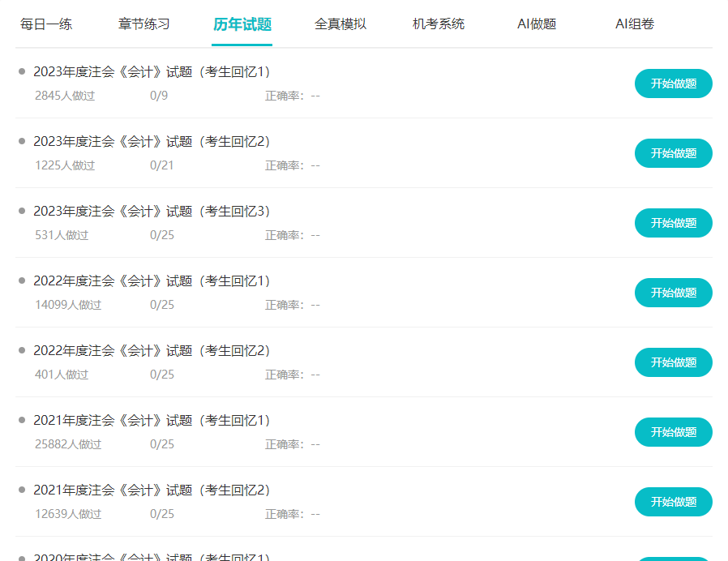Open the 机考系统 tab
Viewport: 728px width, 561px height.
pos(439,24)
